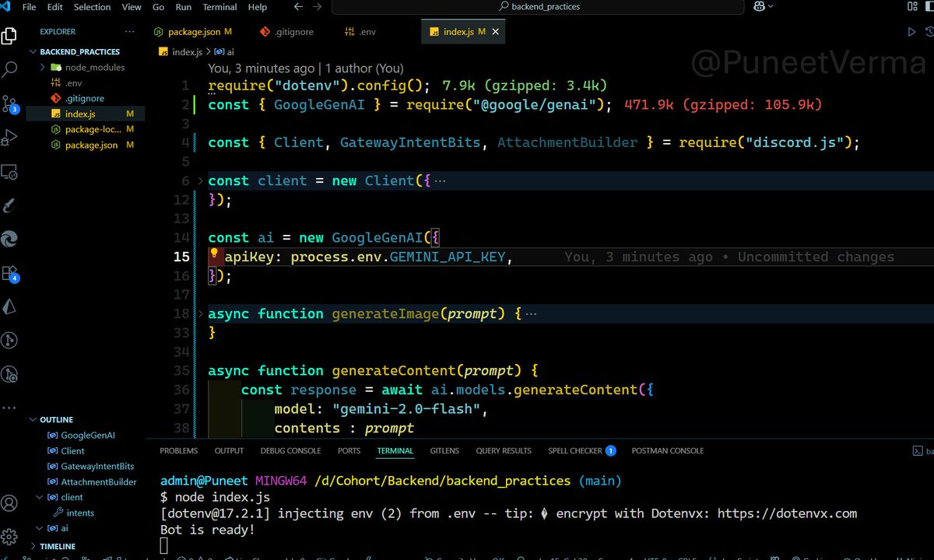Show the code lightbulb action on line 15
This screenshot has width=934, height=560.
[214, 255]
